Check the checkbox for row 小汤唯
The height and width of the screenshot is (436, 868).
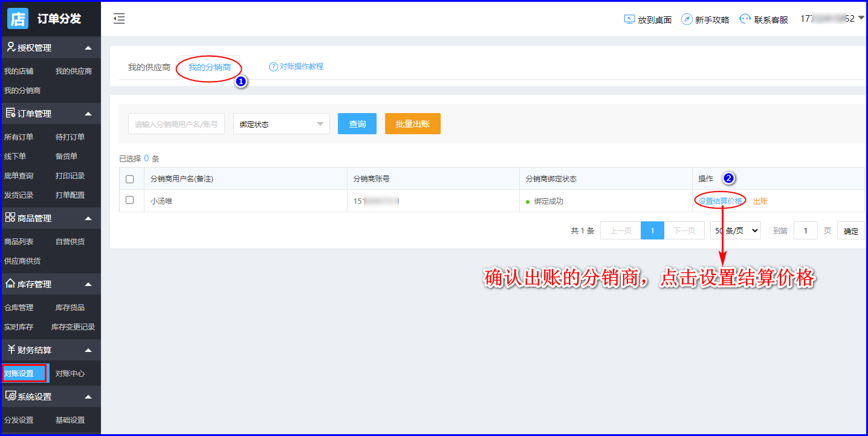click(x=129, y=200)
